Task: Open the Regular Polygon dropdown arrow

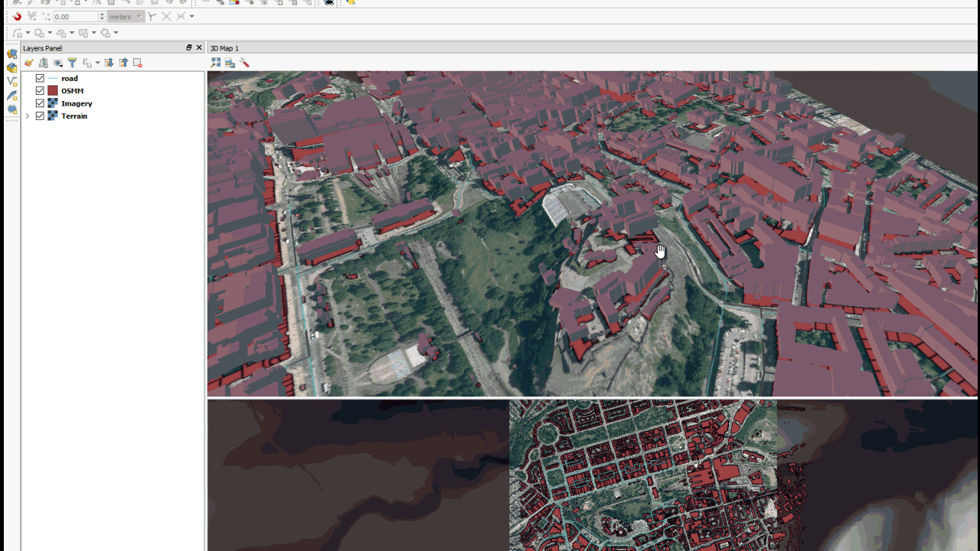Action: [116, 33]
